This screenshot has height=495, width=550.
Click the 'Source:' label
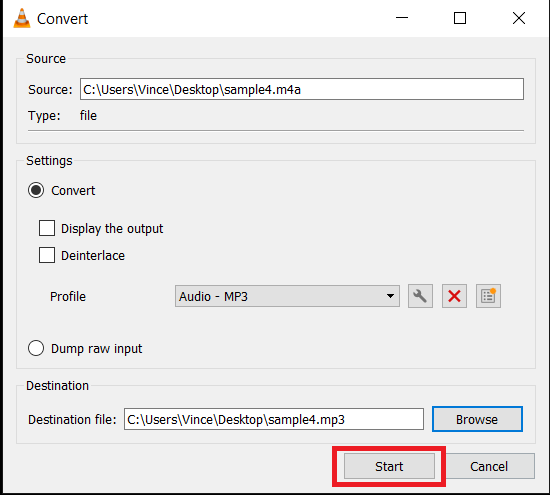click(x=50, y=89)
